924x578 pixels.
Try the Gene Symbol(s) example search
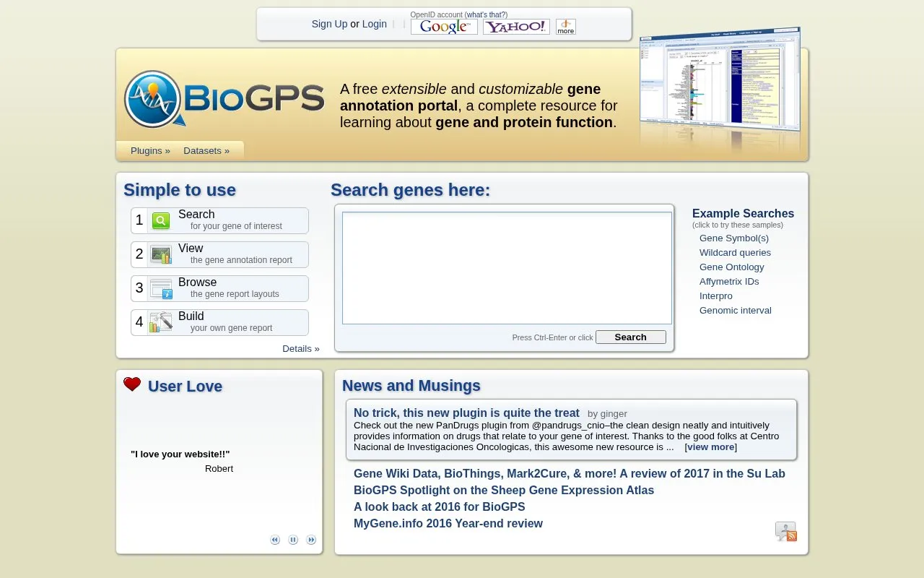pos(734,238)
